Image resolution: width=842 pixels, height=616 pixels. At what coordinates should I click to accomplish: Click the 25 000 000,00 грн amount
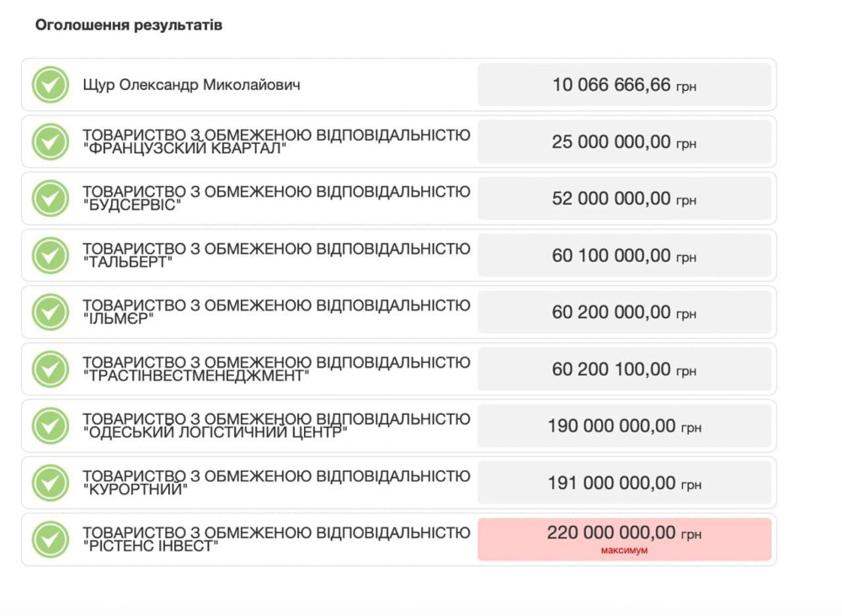click(624, 142)
